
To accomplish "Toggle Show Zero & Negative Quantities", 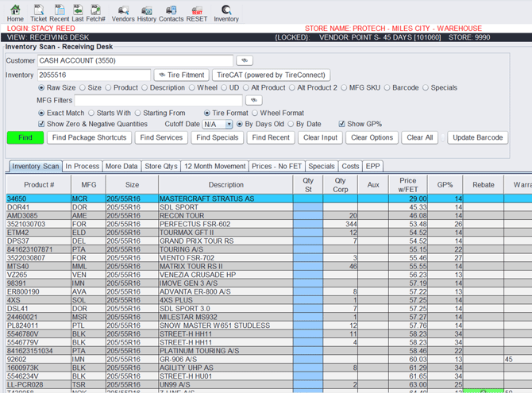I will 42,124.
